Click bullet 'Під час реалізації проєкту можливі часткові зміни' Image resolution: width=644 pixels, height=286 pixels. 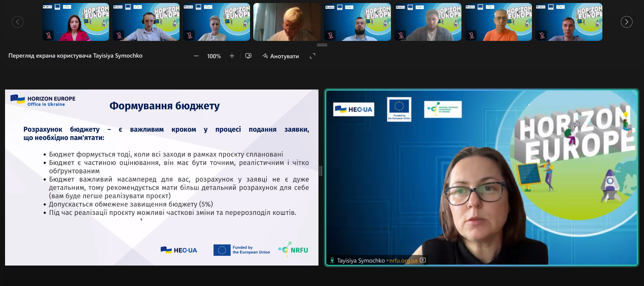[x=173, y=213]
